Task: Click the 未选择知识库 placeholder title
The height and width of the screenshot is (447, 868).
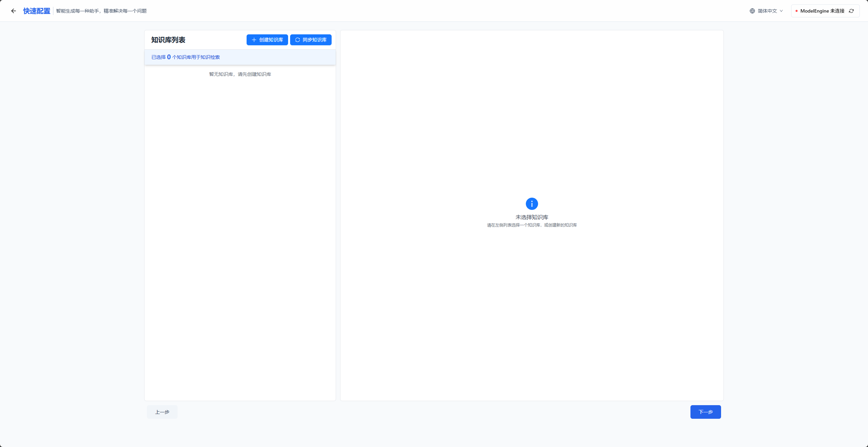Action: pyautogui.click(x=532, y=217)
